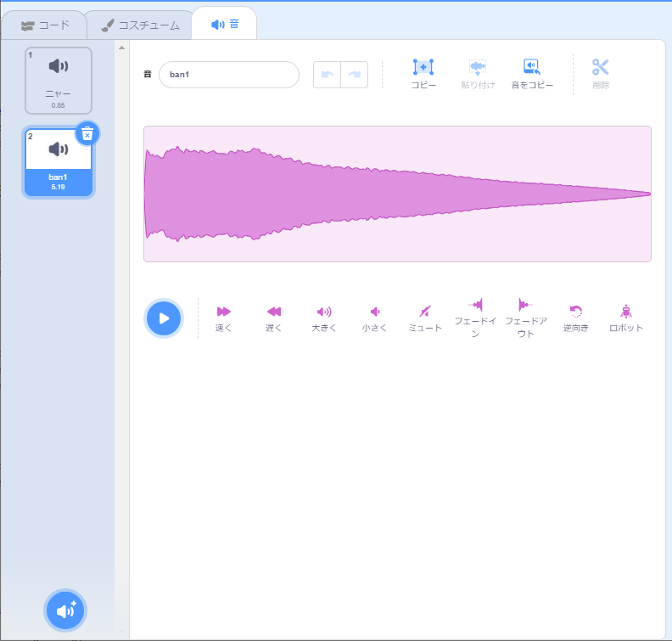
Task: Click the sound name input field
Action: click(229, 75)
